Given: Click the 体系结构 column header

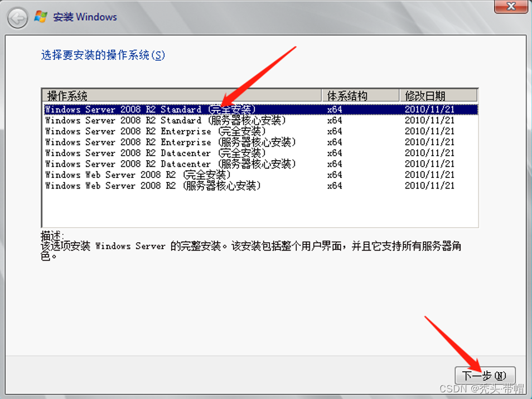Looking at the screenshot, I should tap(360, 96).
